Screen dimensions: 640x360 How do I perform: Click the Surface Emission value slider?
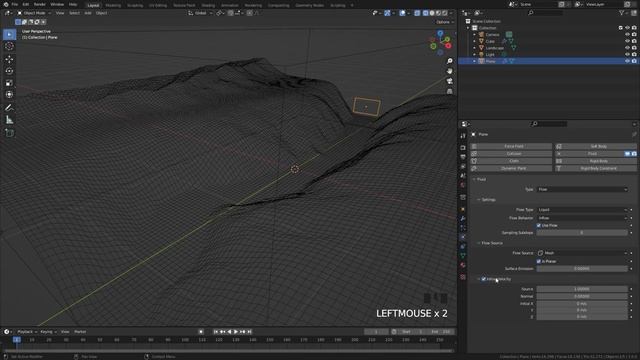582,269
